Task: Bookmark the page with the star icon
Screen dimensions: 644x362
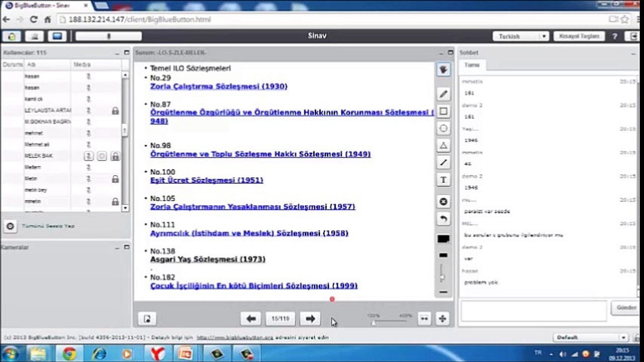Action: pos(625,20)
